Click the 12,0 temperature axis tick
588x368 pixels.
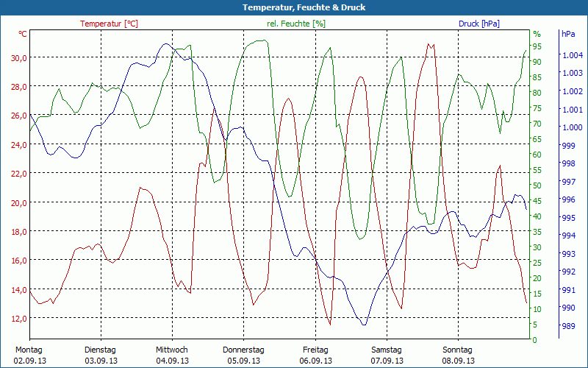(18, 319)
